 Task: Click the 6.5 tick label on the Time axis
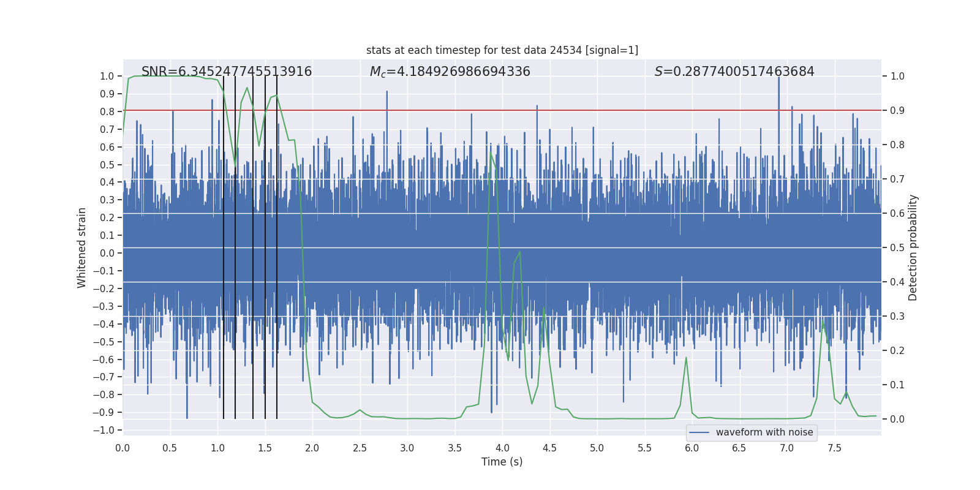click(739, 448)
